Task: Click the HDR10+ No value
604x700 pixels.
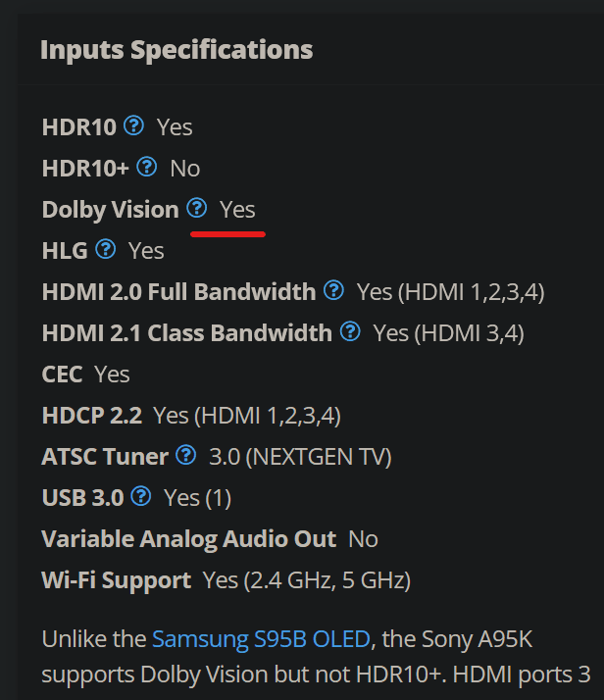Action: (x=184, y=169)
